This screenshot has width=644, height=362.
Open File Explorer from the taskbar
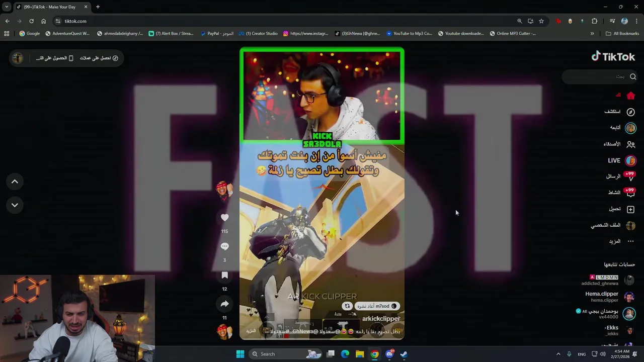pyautogui.click(x=360, y=354)
